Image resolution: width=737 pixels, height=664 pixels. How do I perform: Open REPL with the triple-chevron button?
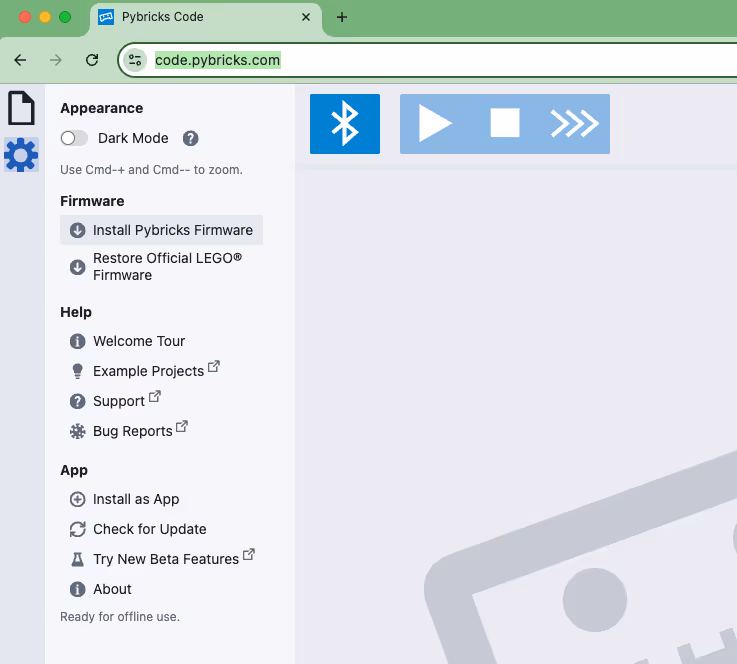click(574, 124)
